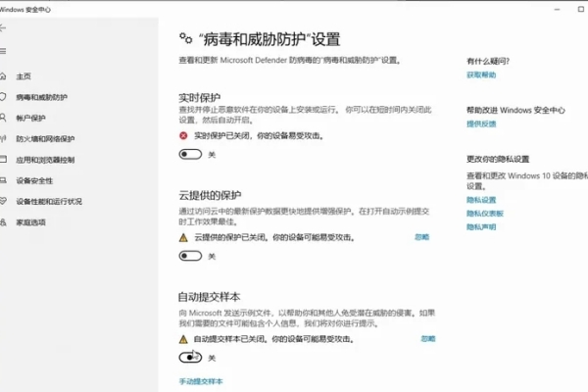Click the window icon beside 应用和浏览器控制

3,160
